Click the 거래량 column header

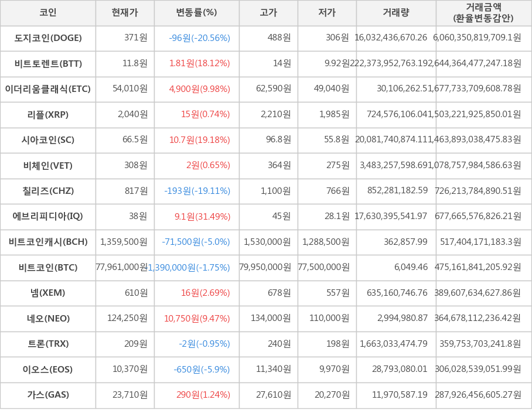pyautogui.click(x=396, y=12)
